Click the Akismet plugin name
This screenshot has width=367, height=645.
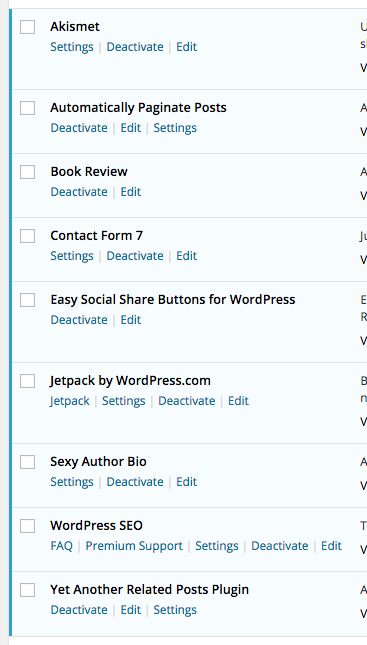pos(75,26)
